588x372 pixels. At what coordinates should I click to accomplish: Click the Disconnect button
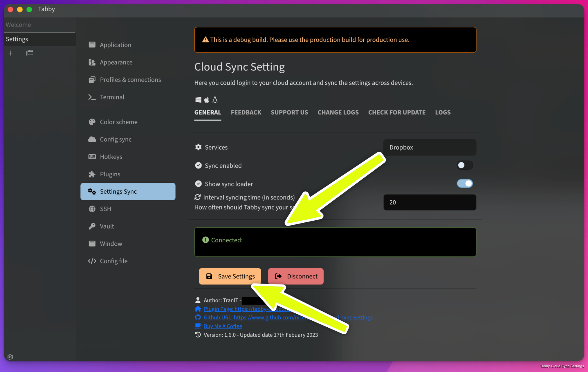(296, 276)
